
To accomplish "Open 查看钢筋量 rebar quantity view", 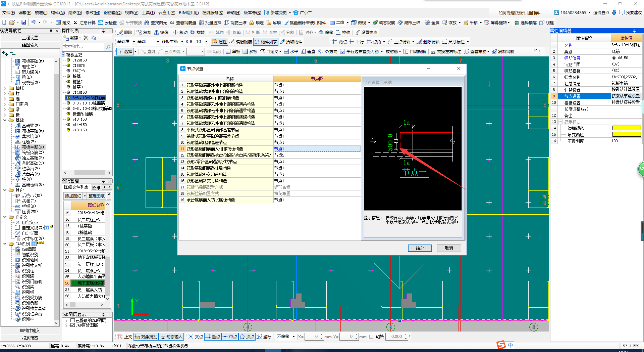I will 183,23.
